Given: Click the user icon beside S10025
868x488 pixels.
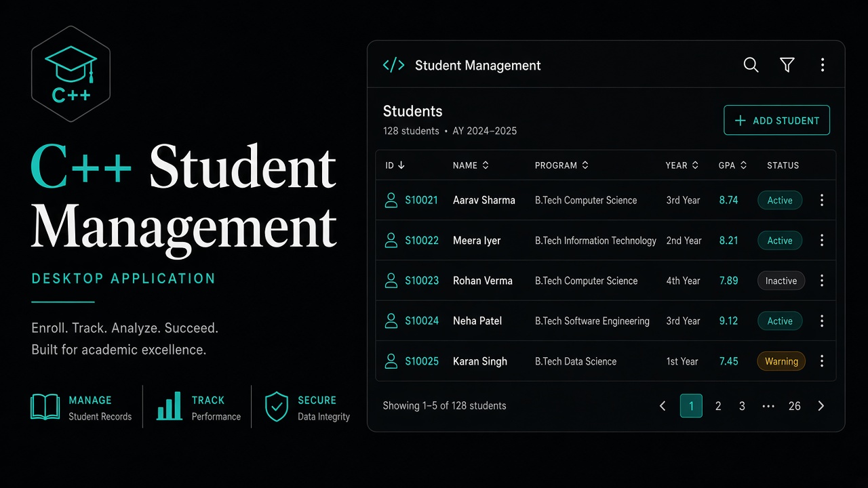Looking at the screenshot, I should click(x=391, y=361).
